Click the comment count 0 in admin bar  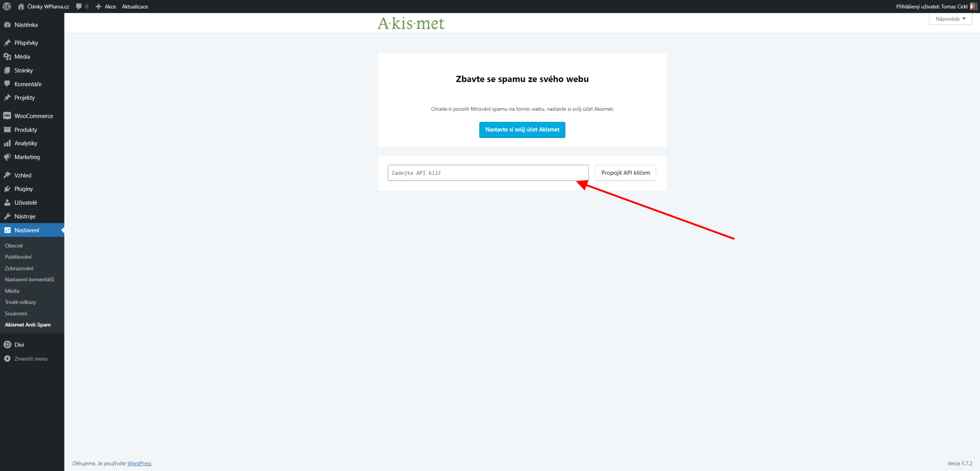tap(87, 6)
